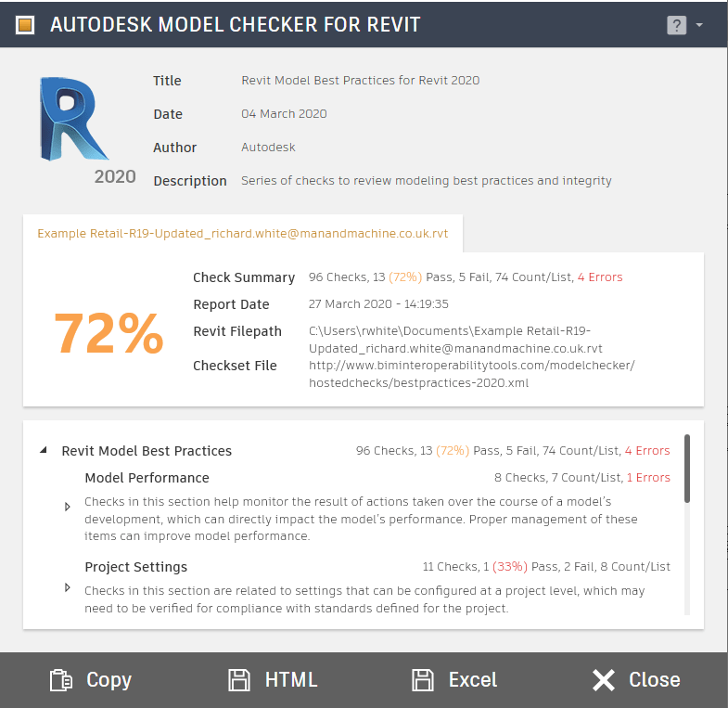Expand Project Settings section

tap(68, 587)
